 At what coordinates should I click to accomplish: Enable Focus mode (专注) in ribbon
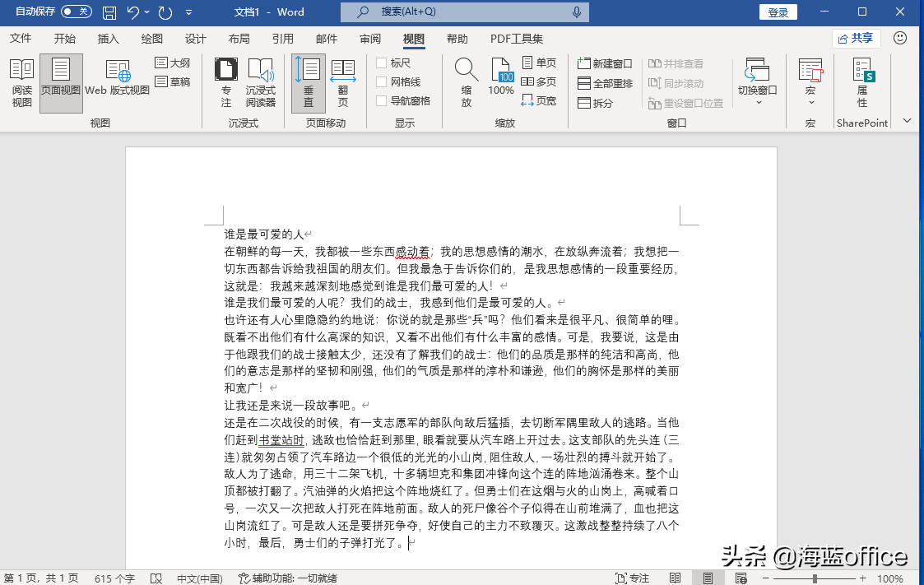click(x=225, y=83)
